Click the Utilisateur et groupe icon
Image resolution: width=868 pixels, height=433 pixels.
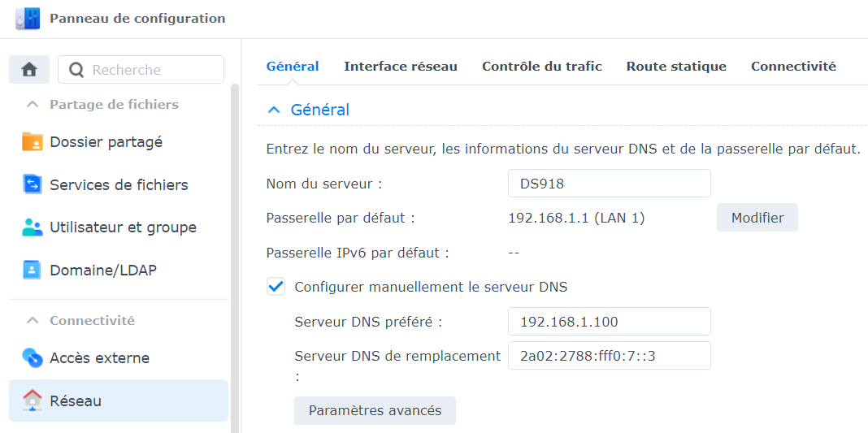tap(33, 227)
